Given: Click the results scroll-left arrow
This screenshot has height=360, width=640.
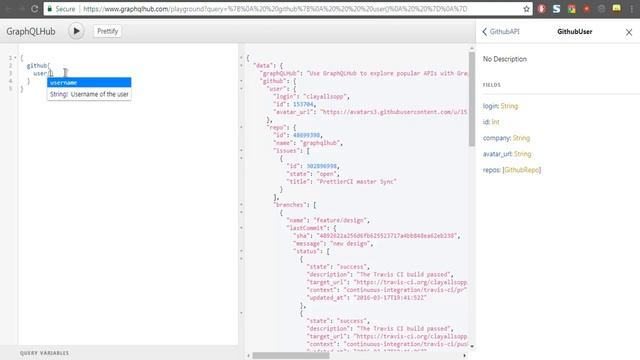Looking at the screenshot, I should [x=248, y=356].
